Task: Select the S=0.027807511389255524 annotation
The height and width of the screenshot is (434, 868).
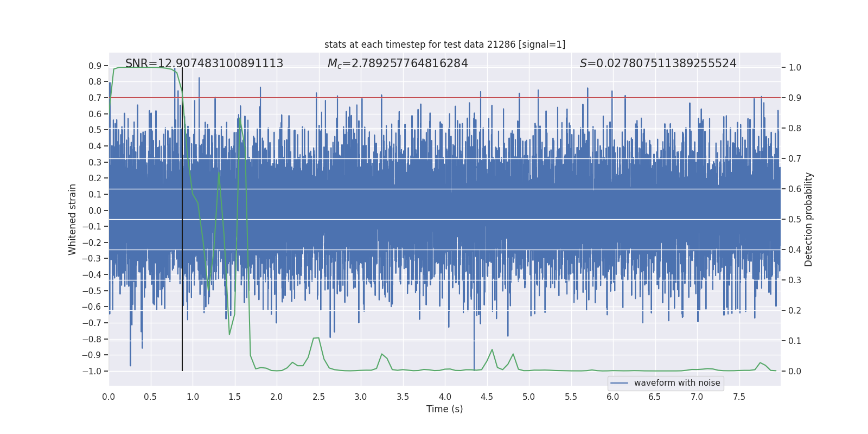Action: click(658, 63)
